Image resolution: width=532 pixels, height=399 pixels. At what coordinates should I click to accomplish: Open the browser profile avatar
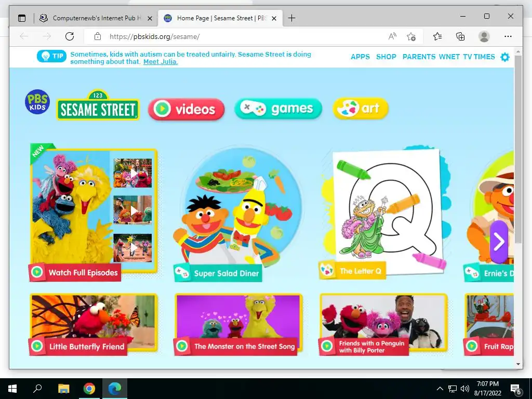pos(484,36)
